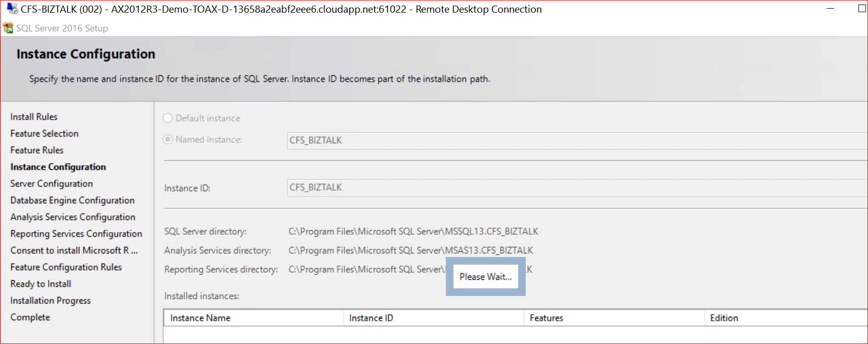Go to Install Rules step
868x344 pixels.
34,117
